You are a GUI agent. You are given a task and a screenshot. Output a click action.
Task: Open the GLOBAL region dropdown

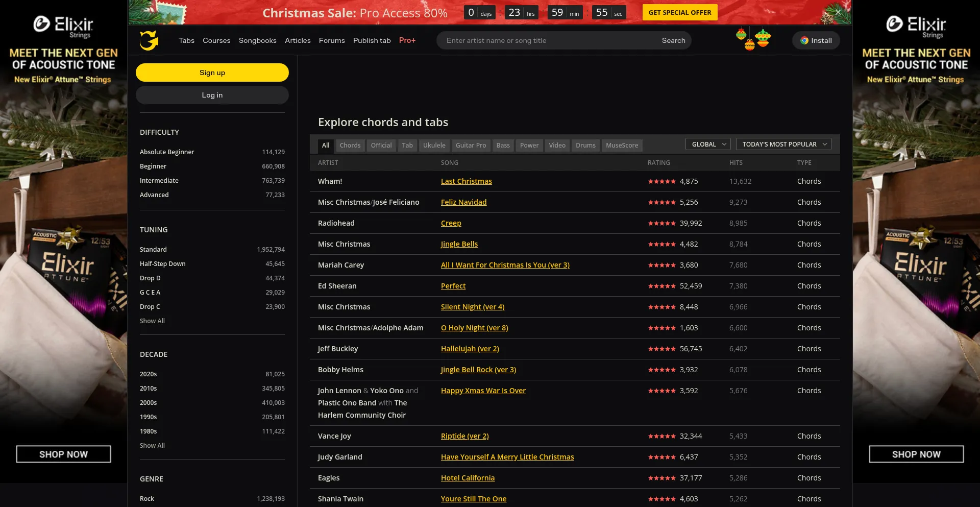pos(707,144)
